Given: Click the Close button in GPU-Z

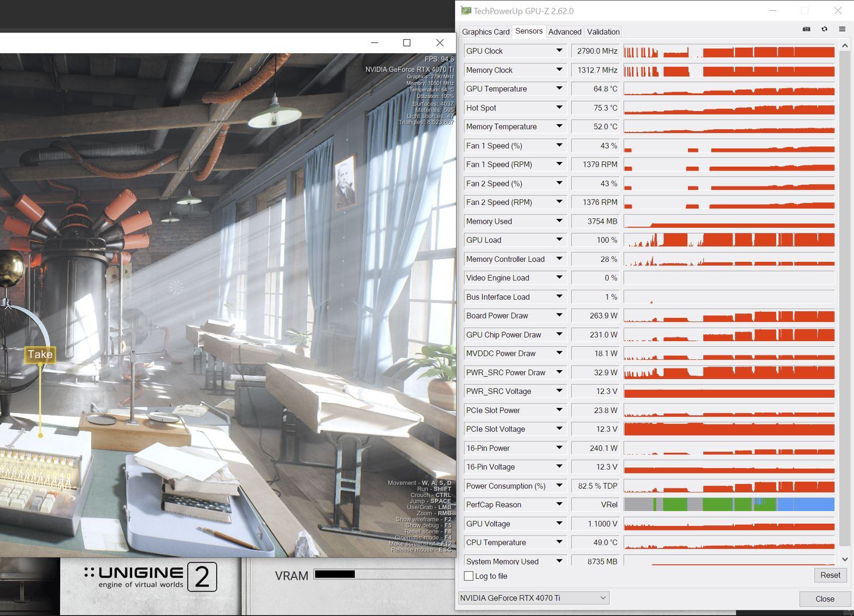Looking at the screenshot, I should pyautogui.click(x=825, y=599).
